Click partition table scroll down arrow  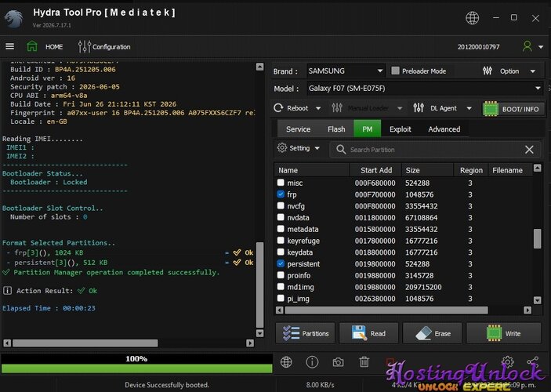coord(538,300)
